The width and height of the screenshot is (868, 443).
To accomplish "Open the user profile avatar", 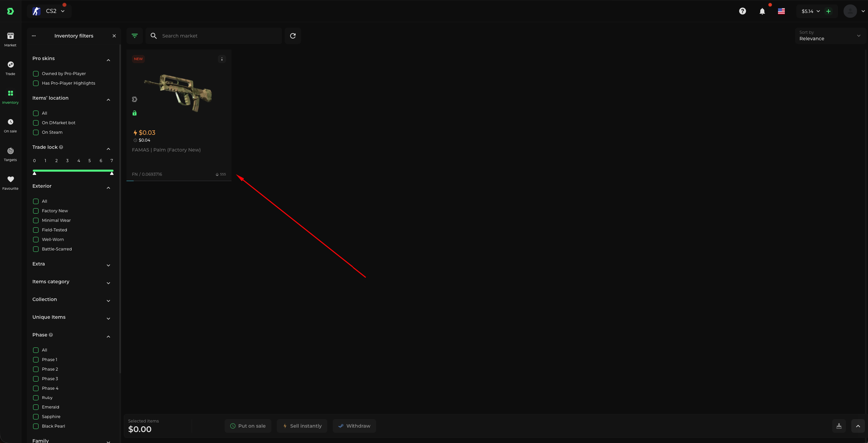I will point(850,11).
